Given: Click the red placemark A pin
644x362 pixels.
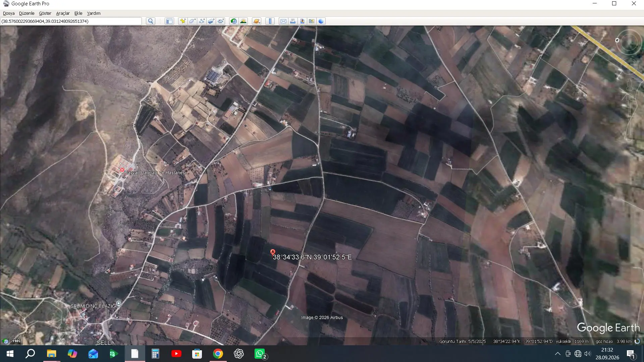Looking at the screenshot, I should click(x=273, y=252).
